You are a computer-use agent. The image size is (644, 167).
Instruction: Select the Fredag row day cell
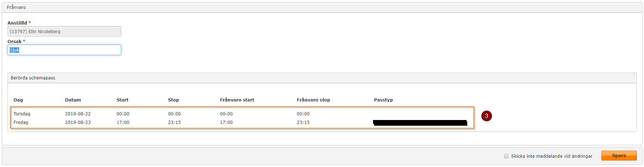[x=21, y=122]
